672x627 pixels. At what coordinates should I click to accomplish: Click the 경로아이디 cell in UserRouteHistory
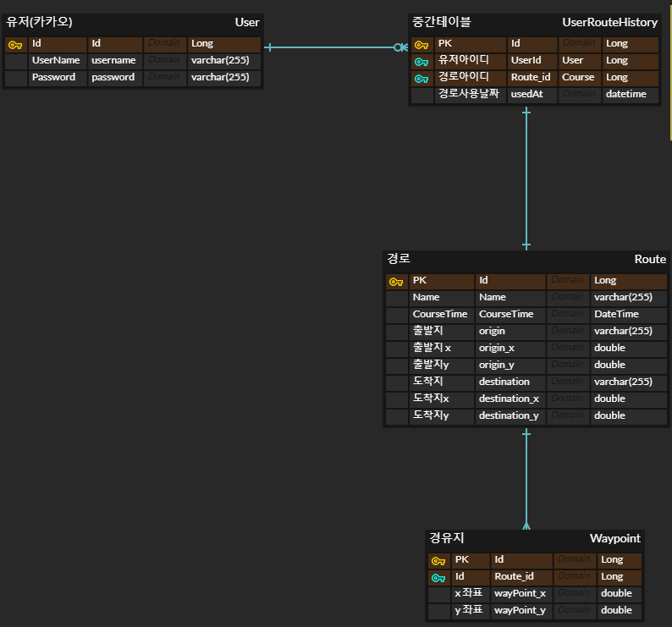(471, 79)
